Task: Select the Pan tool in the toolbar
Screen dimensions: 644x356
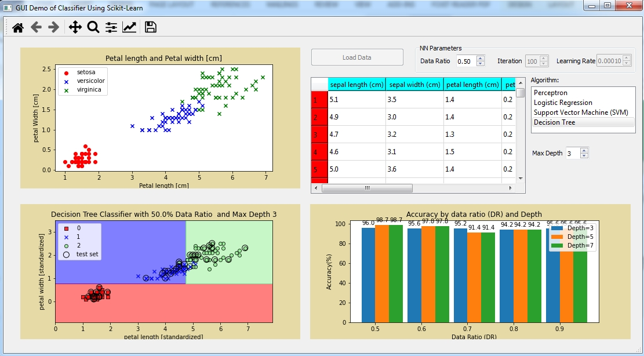Action: coord(76,27)
